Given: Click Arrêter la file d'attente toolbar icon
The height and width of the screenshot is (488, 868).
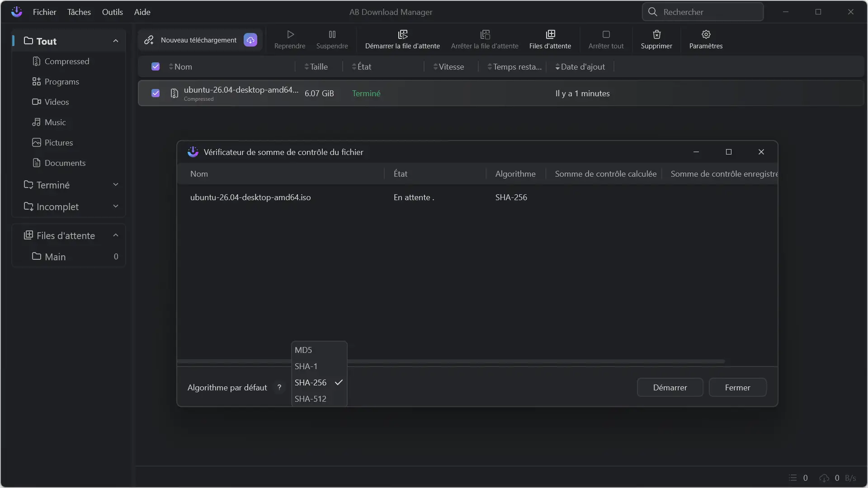Looking at the screenshot, I should pyautogui.click(x=485, y=34).
